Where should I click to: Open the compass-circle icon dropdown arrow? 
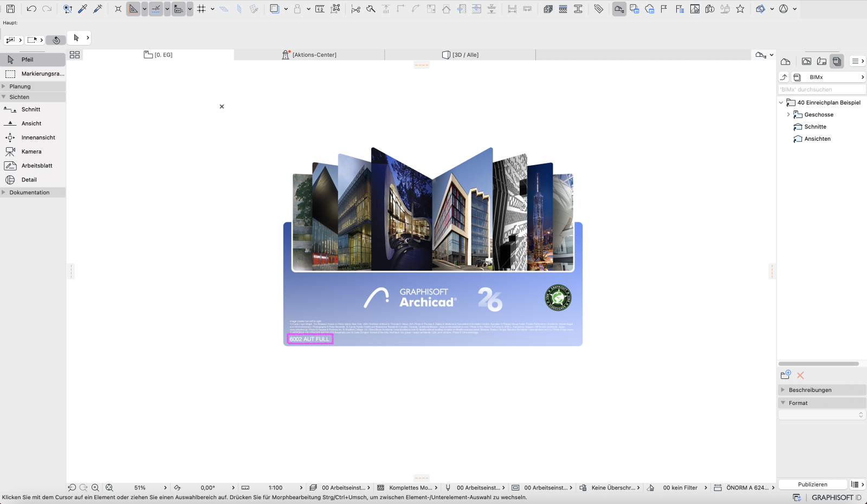click(x=795, y=9)
